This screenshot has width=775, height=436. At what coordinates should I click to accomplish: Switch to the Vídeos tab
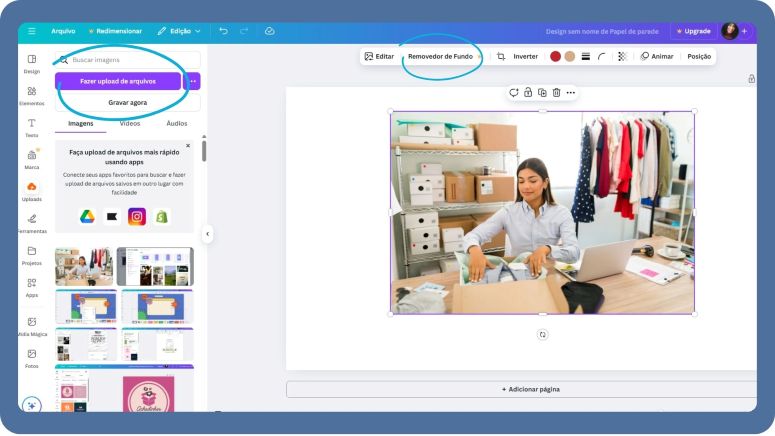click(x=129, y=124)
